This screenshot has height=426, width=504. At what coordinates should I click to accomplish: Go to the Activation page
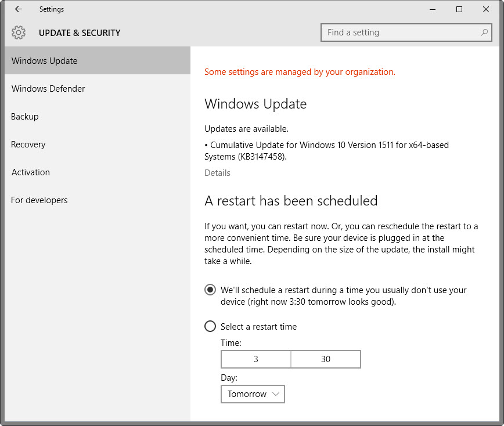click(98, 172)
